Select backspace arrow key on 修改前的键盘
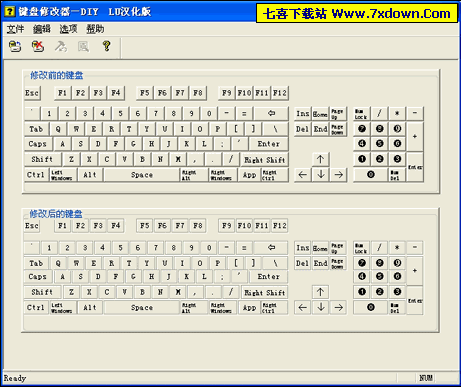Viewport: 461px width, 387px height. [271, 113]
